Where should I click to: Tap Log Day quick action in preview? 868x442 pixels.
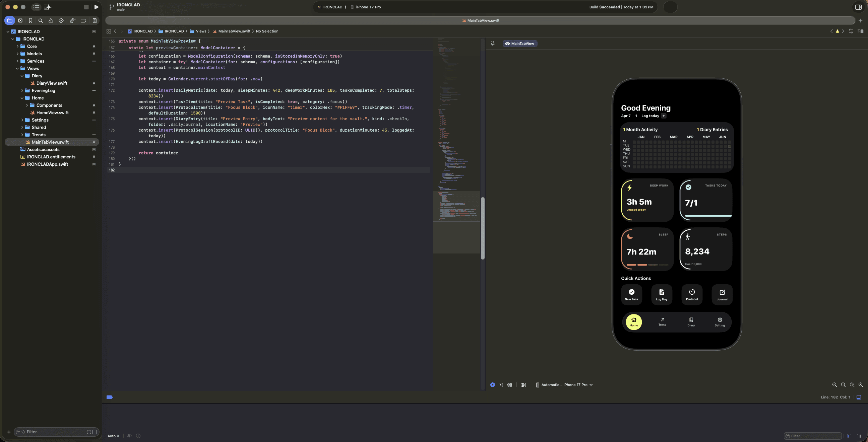click(x=662, y=295)
